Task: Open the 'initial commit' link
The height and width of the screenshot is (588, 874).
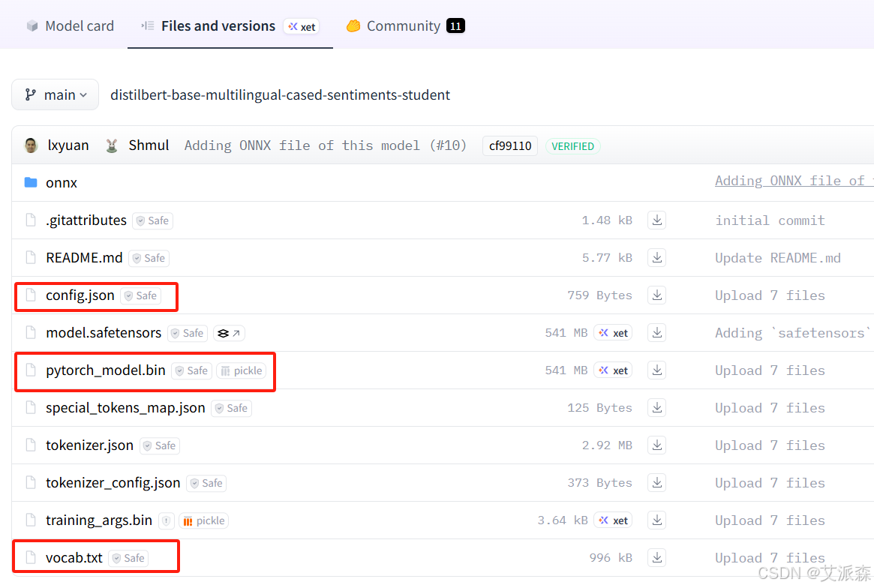Action: 770,220
